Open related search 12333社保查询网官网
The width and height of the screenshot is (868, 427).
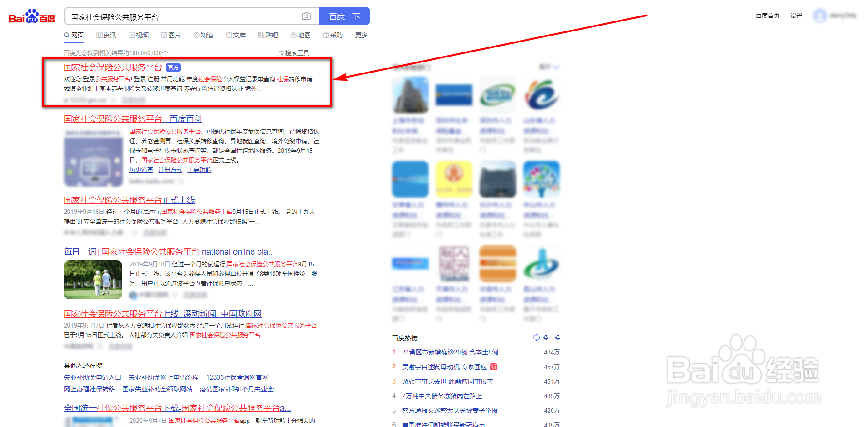point(237,377)
